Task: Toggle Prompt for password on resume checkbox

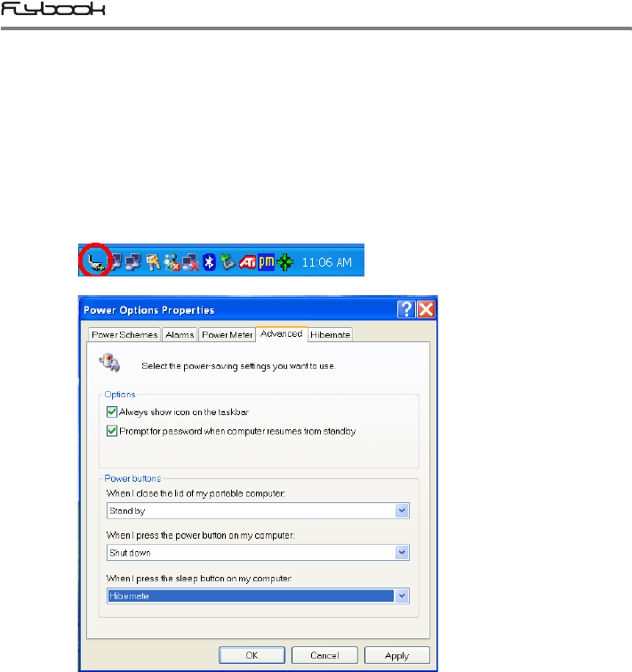Action: pyautogui.click(x=112, y=431)
